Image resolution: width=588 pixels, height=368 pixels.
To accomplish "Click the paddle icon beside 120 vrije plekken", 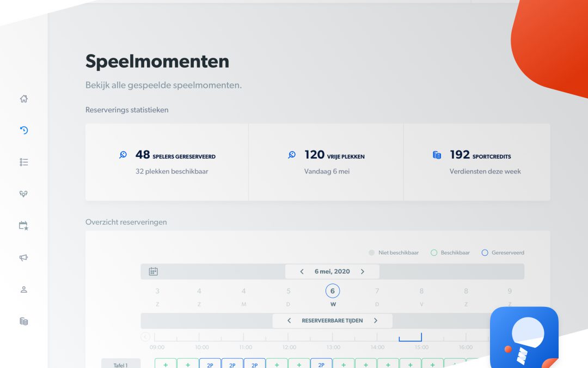I will click(x=292, y=155).
